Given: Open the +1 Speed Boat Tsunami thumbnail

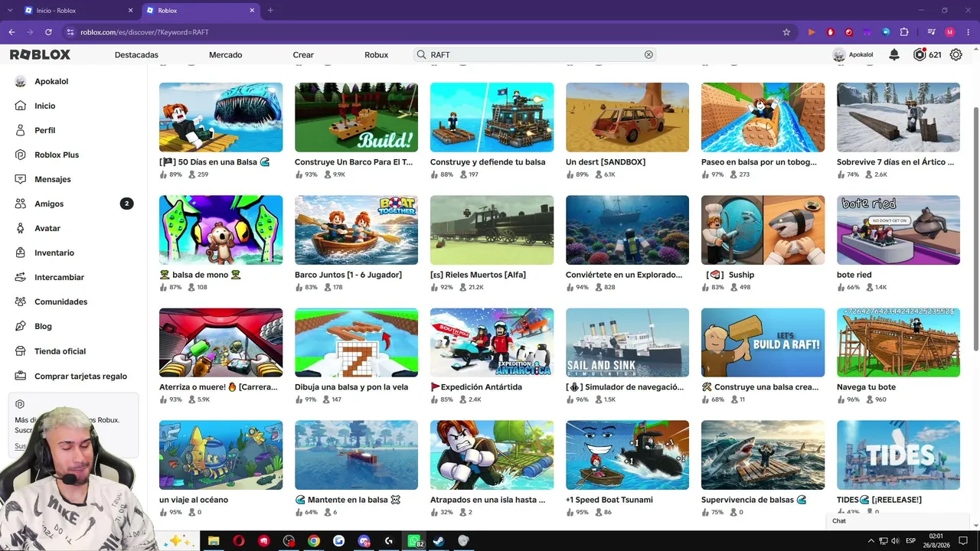Looking at the screenshot, I should (x=627, y=455).
